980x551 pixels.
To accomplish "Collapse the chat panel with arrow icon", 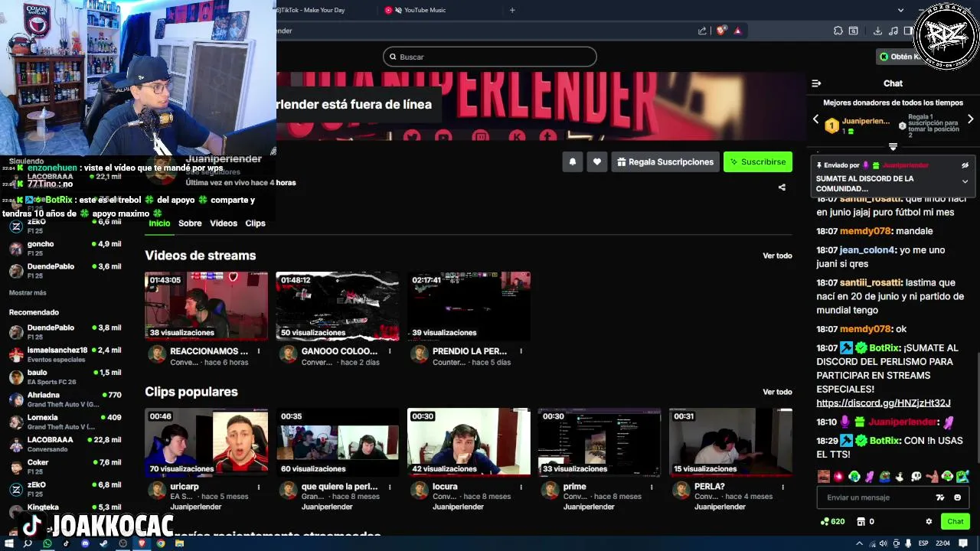I will pos(816,83).
